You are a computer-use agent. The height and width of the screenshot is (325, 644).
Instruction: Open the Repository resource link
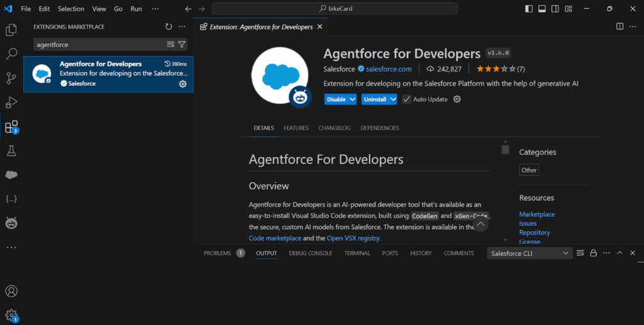pos(535,232)
